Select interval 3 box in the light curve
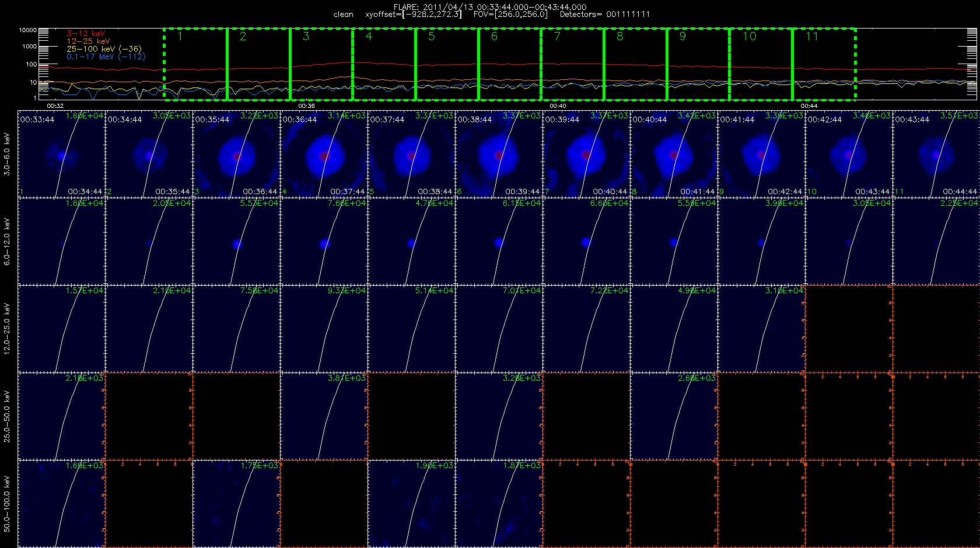 point(321,64)
